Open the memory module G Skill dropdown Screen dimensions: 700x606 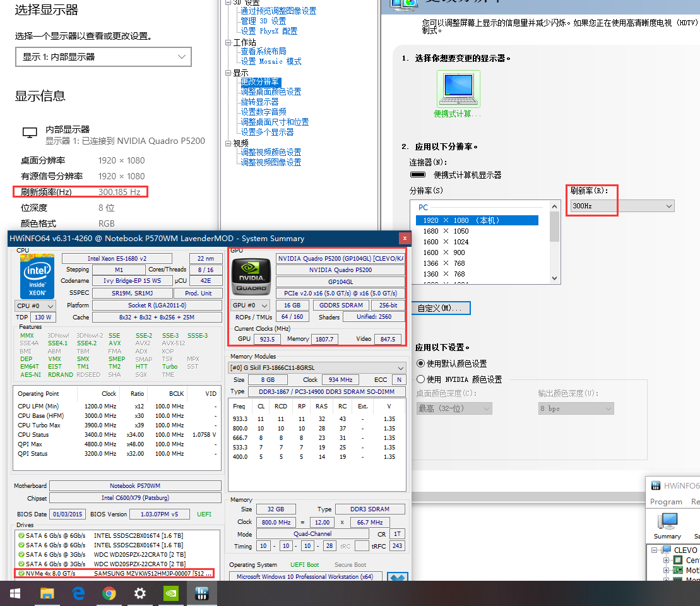[317, 367]
